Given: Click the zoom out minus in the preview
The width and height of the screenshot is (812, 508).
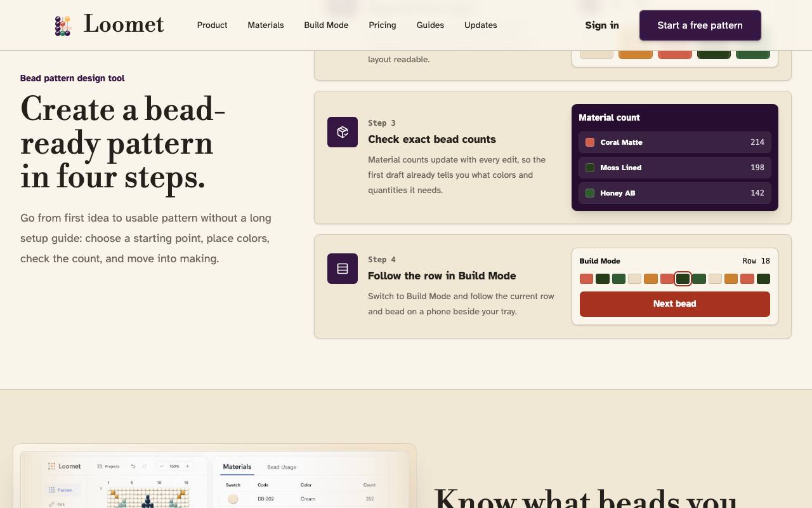Looking at the screenshot, I should click(x=162, y=466).
